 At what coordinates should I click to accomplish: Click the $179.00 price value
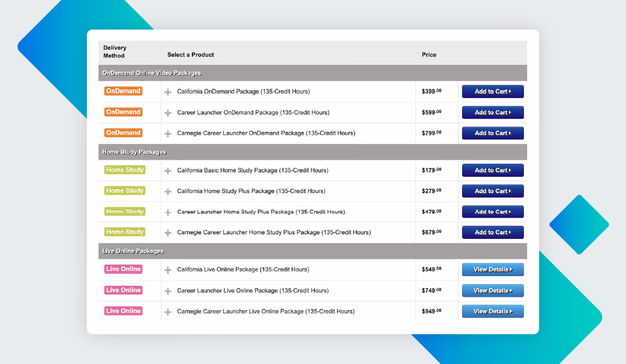click(x=432, y=170)
